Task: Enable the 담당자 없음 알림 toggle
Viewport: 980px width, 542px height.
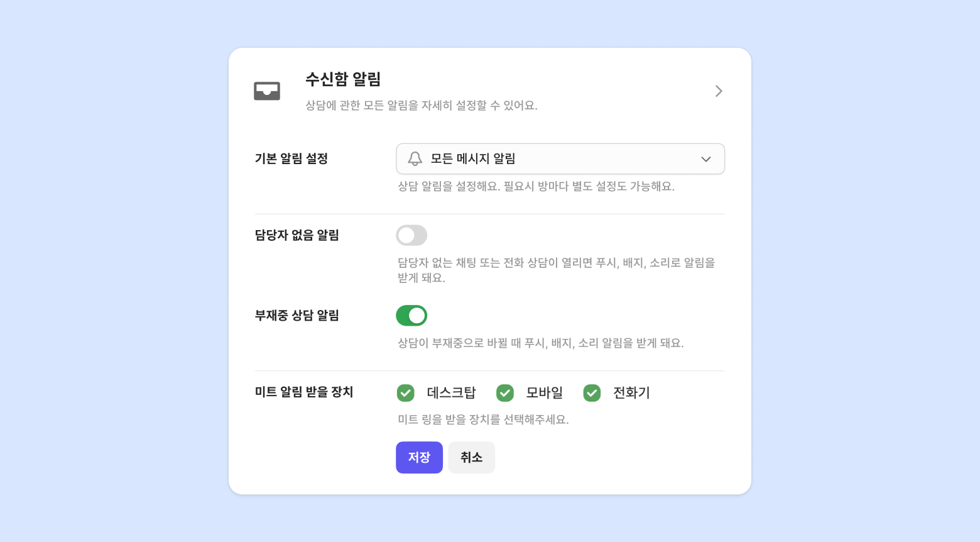Action: (x=411, y=236)
